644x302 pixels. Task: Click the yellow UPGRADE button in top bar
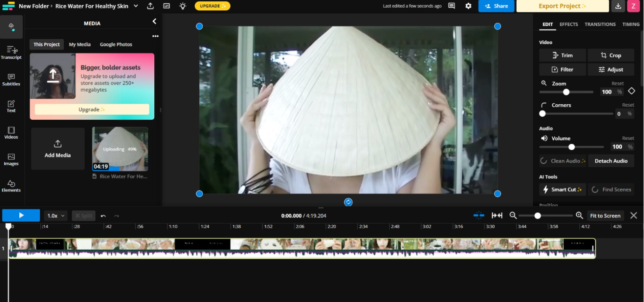212,6
